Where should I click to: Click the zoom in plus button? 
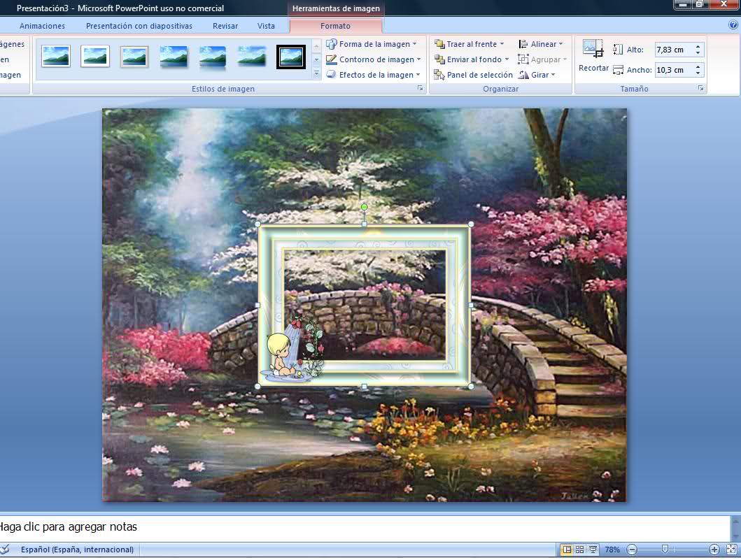point(714,550)
